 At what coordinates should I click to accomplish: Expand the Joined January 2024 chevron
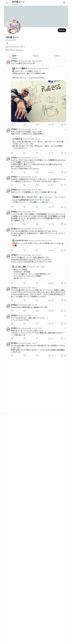click(24, 47)
